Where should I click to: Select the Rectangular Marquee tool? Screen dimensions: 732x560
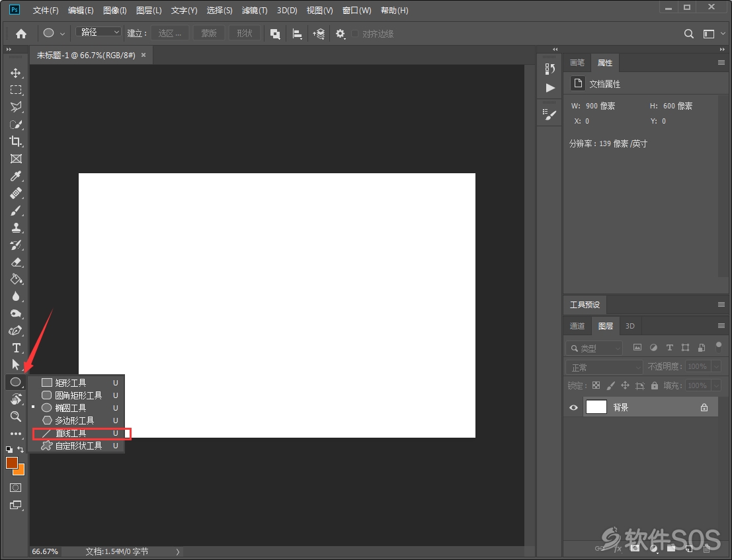pos(16,90)
